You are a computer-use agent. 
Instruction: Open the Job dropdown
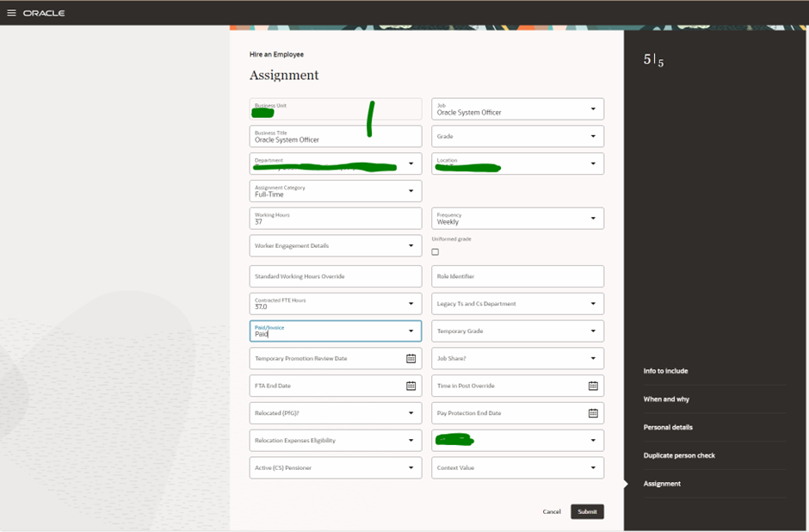593,108
